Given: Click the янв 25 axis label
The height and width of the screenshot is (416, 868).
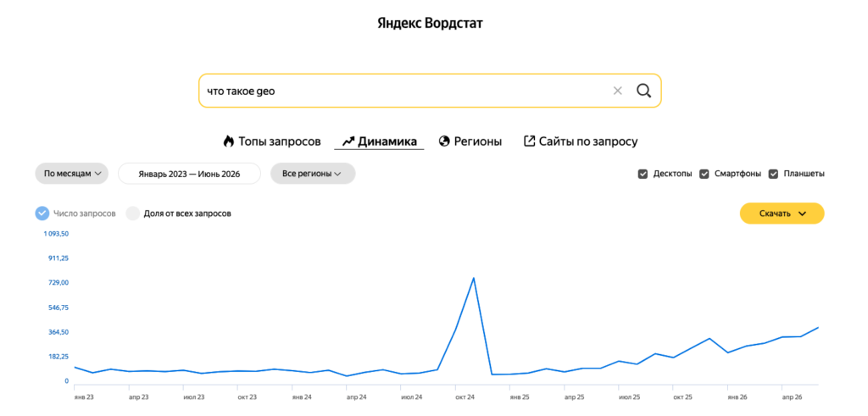Looking at the screenshot, I should pyautogui.click(x=520, y=397).
